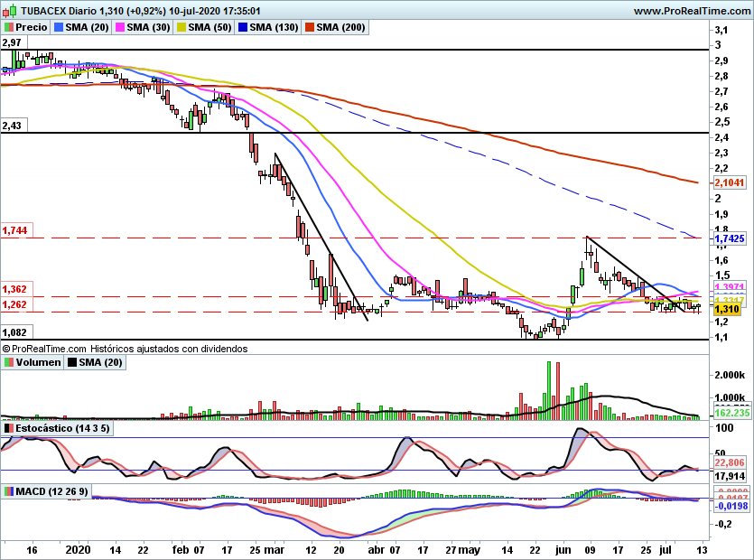Click the black volume SMA (20) swatch

[72, 363]
